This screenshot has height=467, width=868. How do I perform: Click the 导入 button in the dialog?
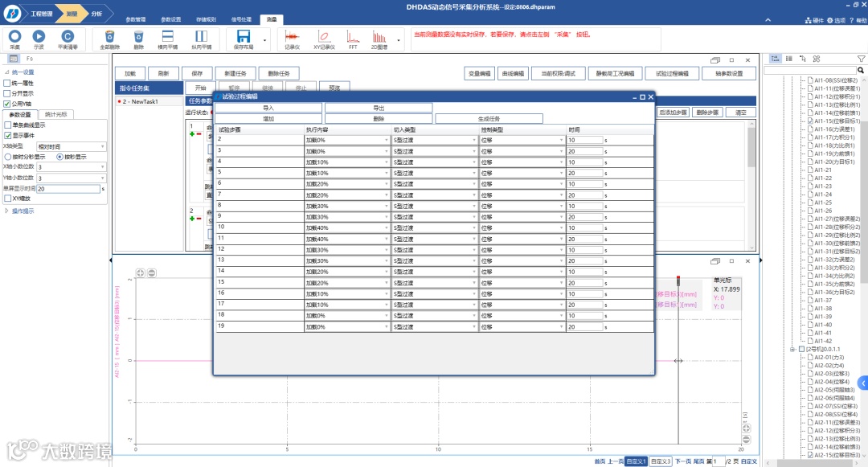point(268,108)
